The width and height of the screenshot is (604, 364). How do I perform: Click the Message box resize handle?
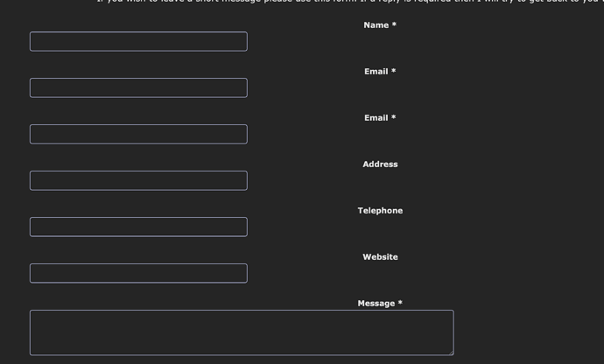click(450, 352)
